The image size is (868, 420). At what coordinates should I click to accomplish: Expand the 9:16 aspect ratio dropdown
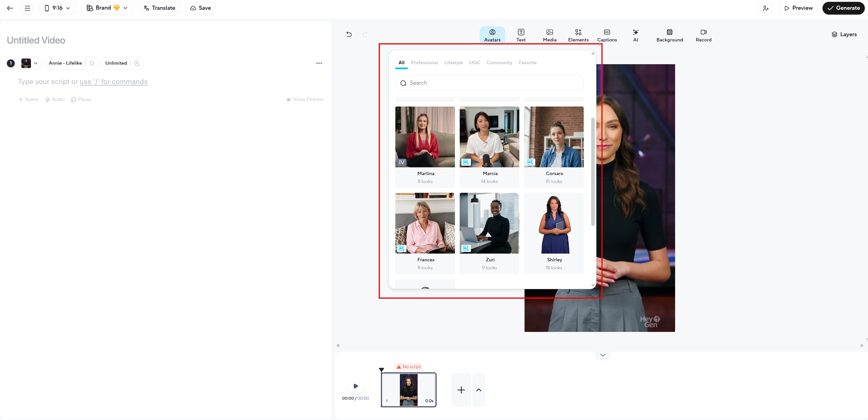[57, 8]
